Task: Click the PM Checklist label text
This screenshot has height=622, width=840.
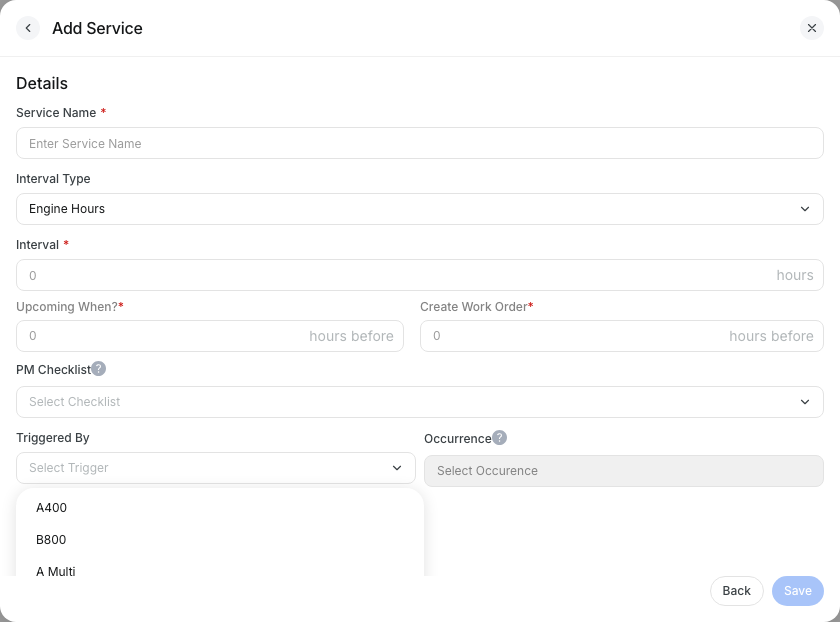Action: 54,370
